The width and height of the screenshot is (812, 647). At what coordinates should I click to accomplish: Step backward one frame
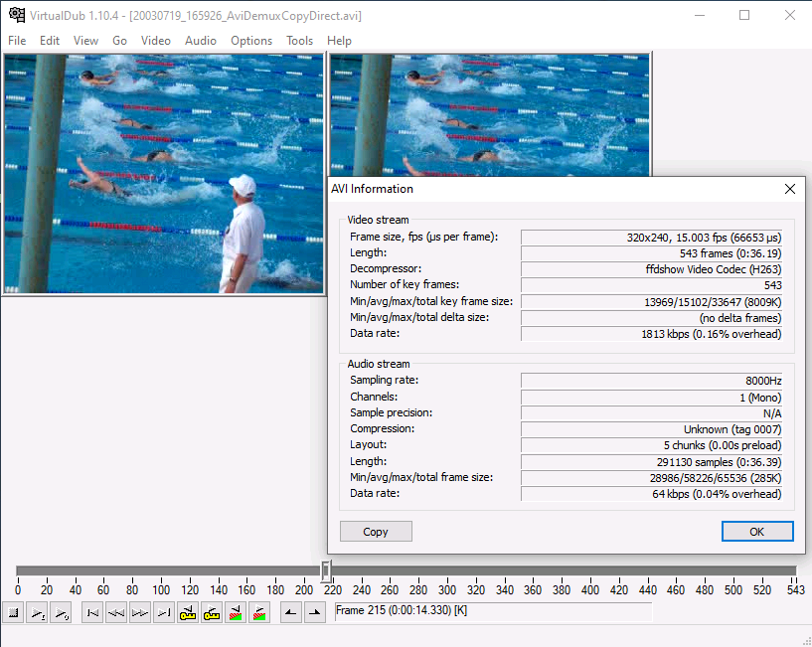tap(116, 613)
